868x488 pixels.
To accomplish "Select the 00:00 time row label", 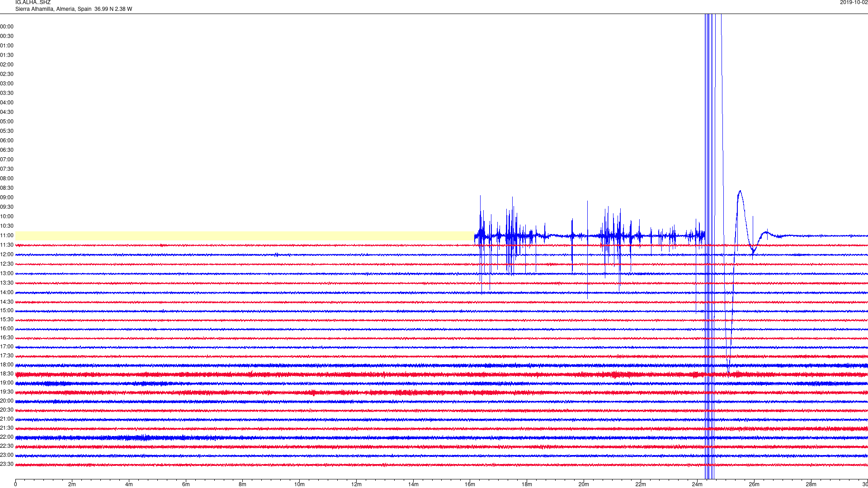I will (x=7, y=27).
